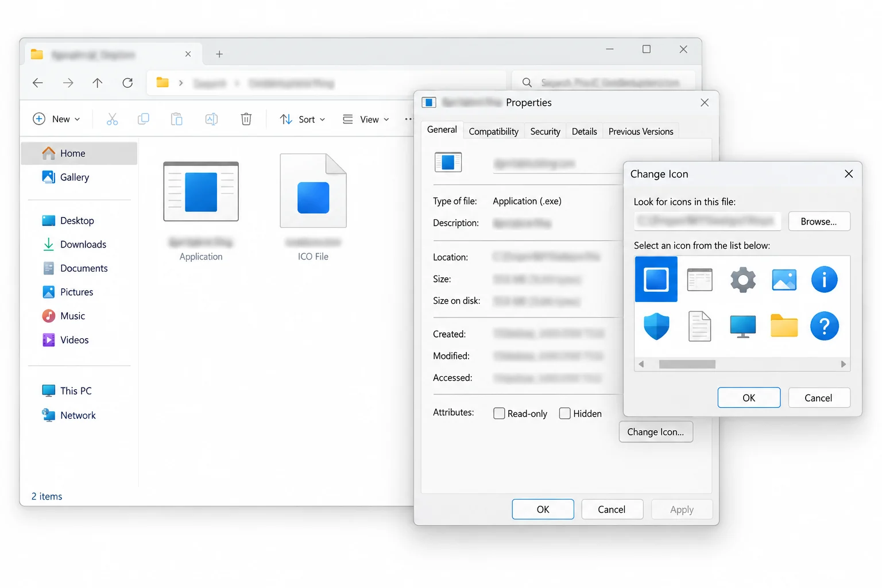
Task: Enable the Read-only attribute checkbox
Action: (499, 413)
